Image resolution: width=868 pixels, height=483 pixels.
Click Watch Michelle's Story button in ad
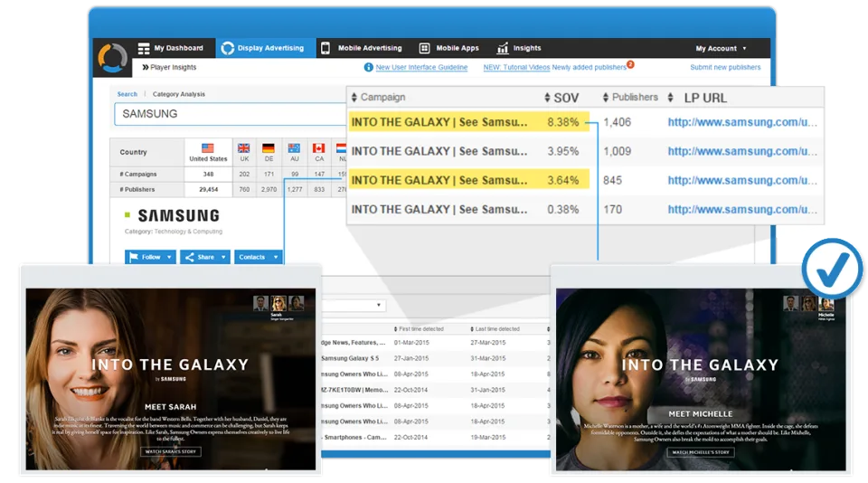coord(701,452)
